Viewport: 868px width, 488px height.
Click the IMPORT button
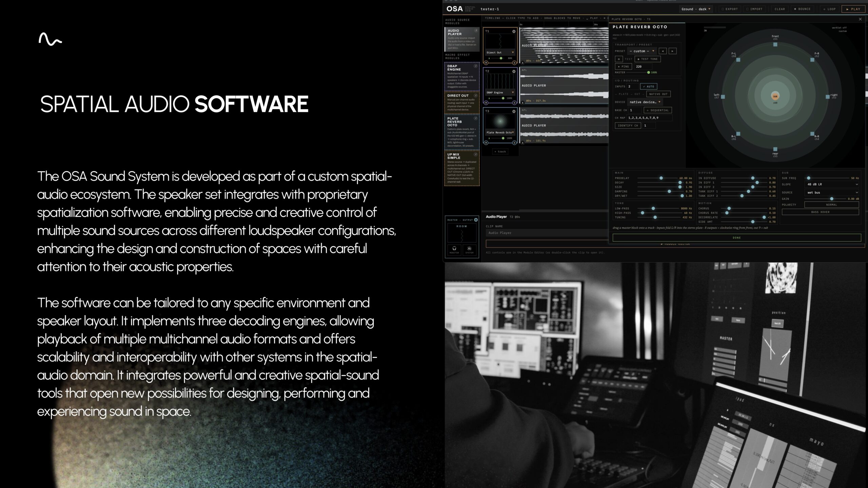[x=754, y=9]
